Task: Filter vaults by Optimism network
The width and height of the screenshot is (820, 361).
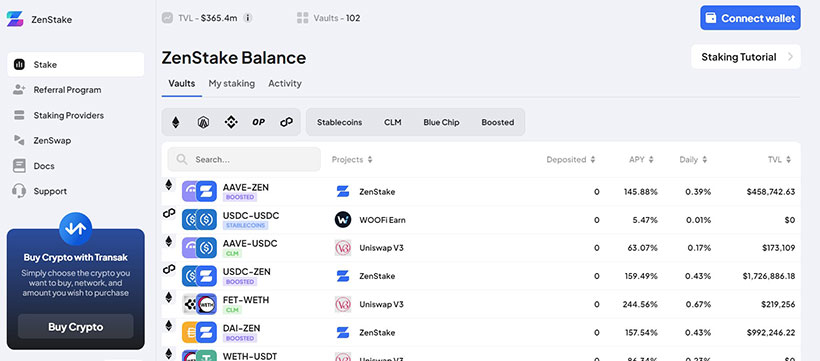Action: [x=258, y=122]
